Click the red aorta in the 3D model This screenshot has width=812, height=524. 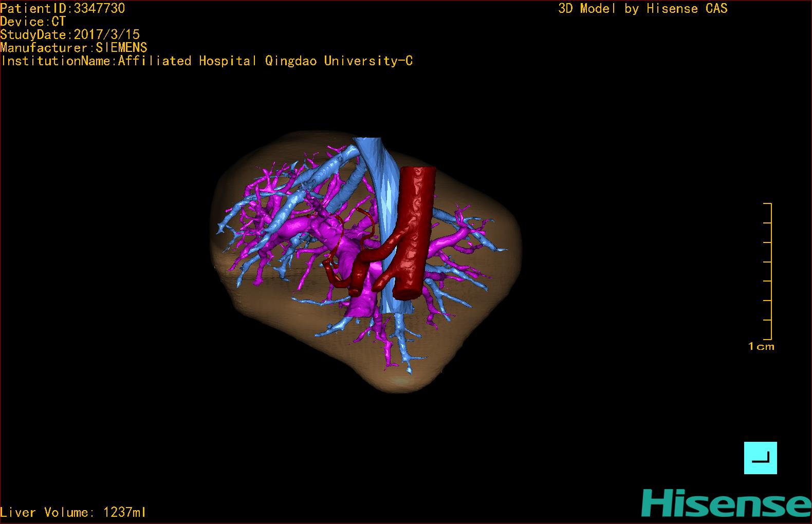click(x=415, y=231)
